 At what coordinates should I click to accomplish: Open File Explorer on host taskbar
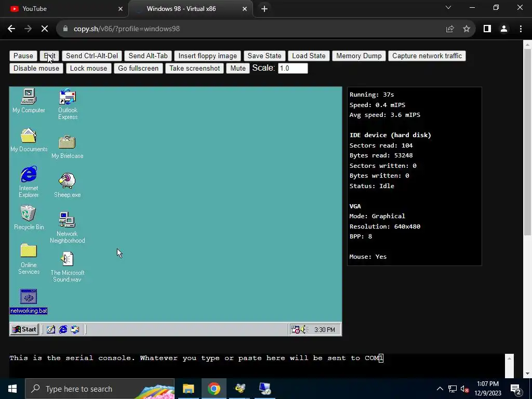pos(188,389)
